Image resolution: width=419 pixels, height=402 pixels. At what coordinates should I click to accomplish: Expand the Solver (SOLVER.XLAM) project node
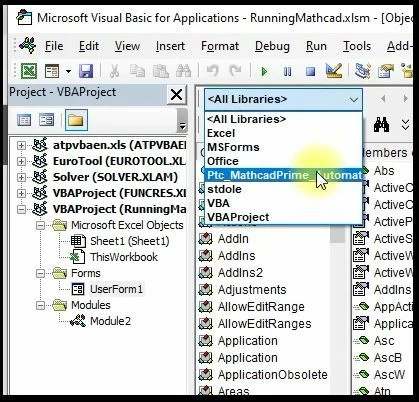pos(21,177)
